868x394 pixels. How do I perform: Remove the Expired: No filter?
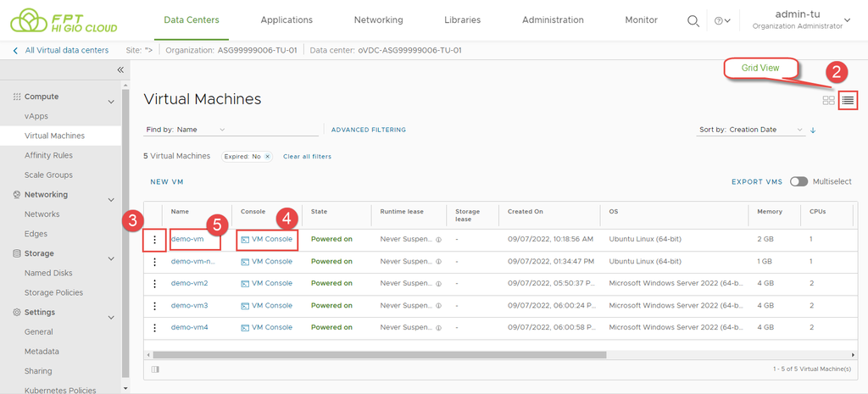tap(267, 157)
